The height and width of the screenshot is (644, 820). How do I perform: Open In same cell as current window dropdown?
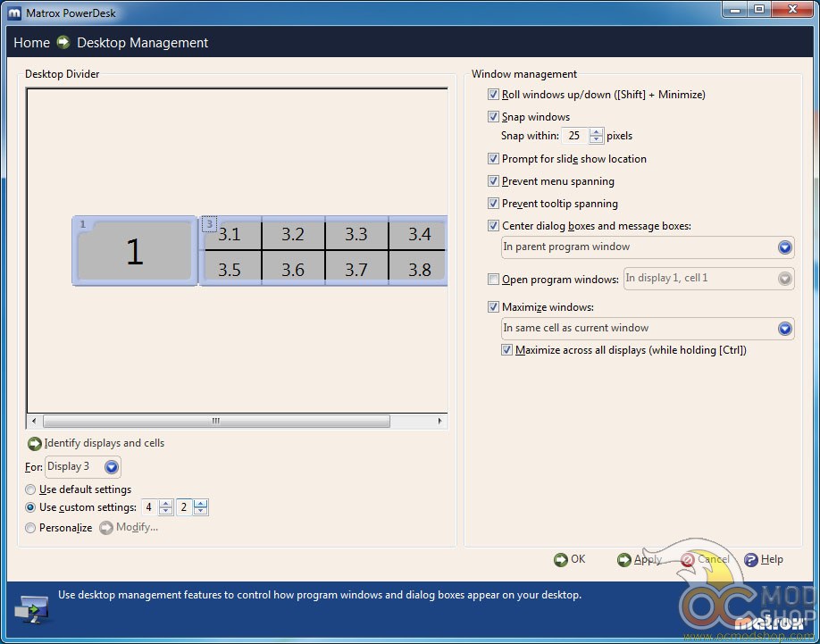(x=648, y=329)
